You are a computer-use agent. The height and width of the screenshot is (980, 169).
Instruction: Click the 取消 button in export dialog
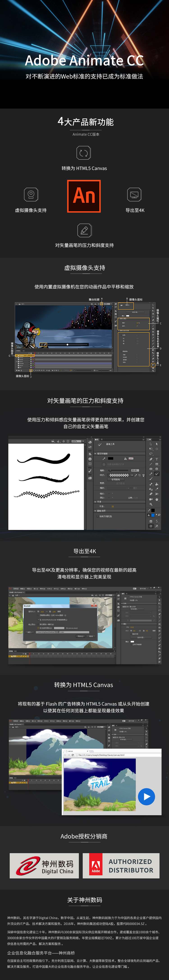click(x=91, y=636)
